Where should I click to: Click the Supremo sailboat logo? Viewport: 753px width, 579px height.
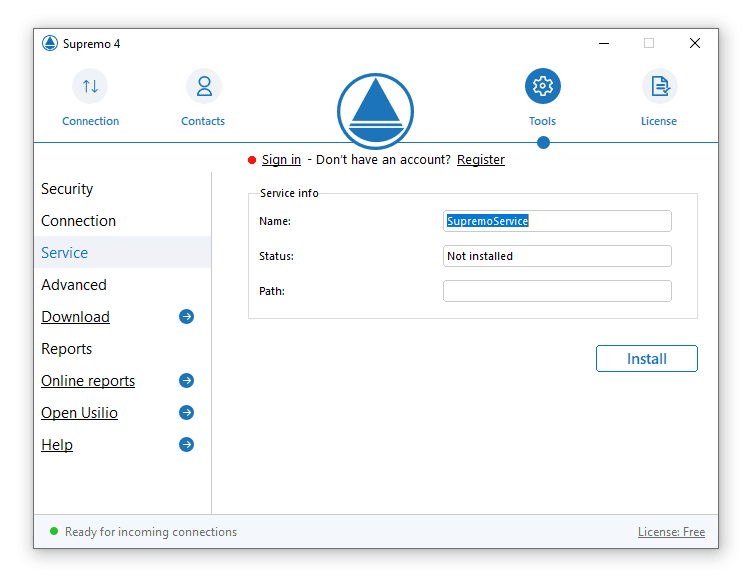[375, 111]
